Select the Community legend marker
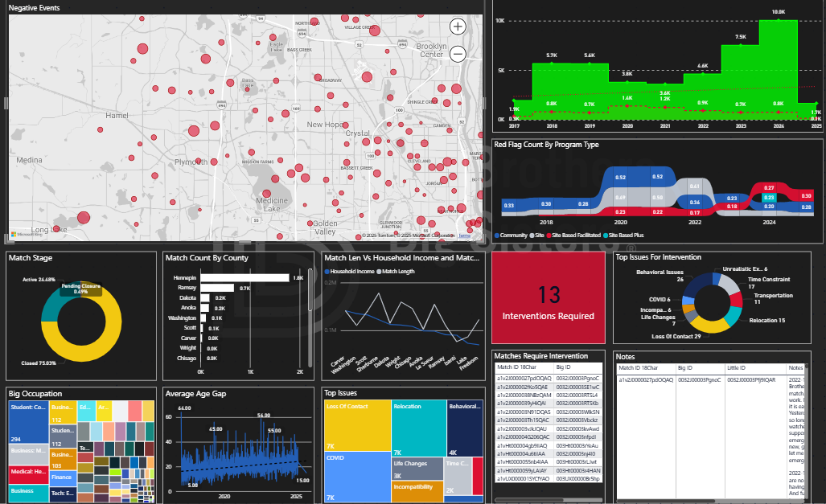The image size is (826, 504). click(497, 236)
